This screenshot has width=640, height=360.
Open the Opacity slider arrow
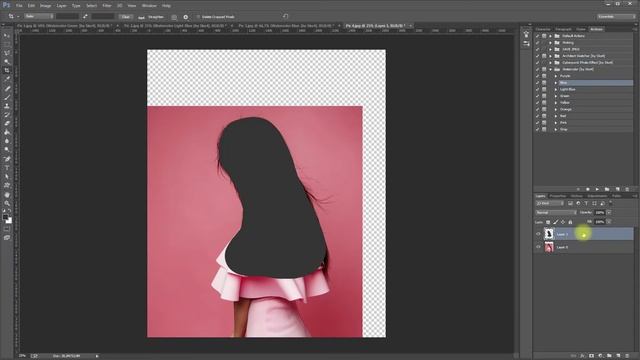609,213
